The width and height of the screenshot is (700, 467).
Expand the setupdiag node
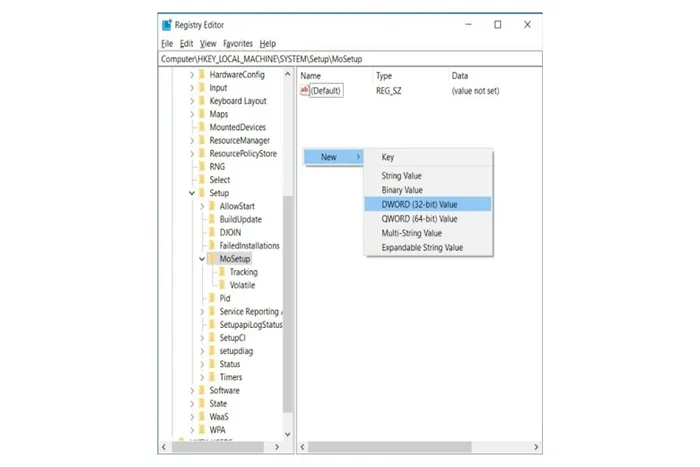tap(202, 351)
